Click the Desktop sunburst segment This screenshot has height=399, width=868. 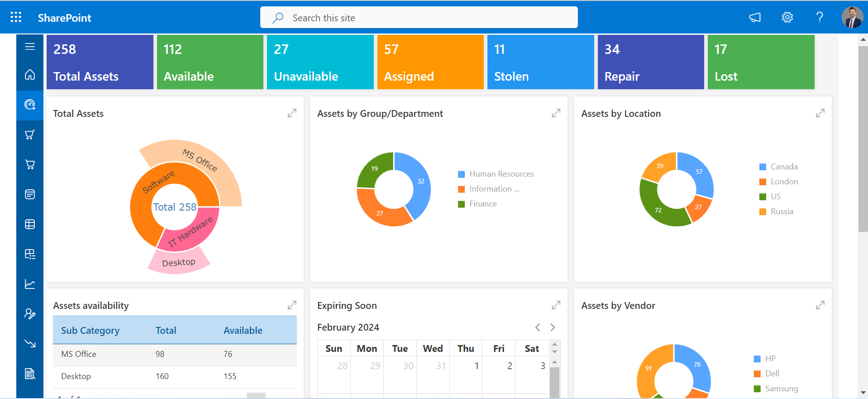pos(179,262)
